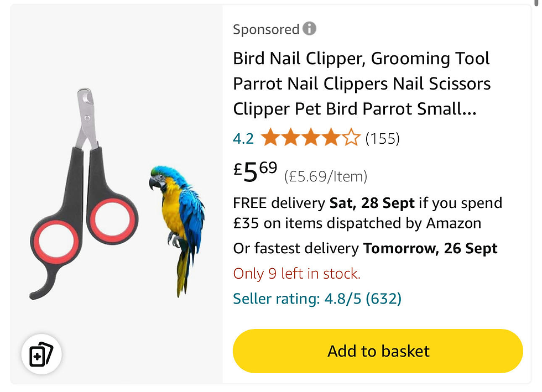This screenshot has width=542, height=392.
Task: Open the Bird Nail Clipper product title
Action: (362, 83)
